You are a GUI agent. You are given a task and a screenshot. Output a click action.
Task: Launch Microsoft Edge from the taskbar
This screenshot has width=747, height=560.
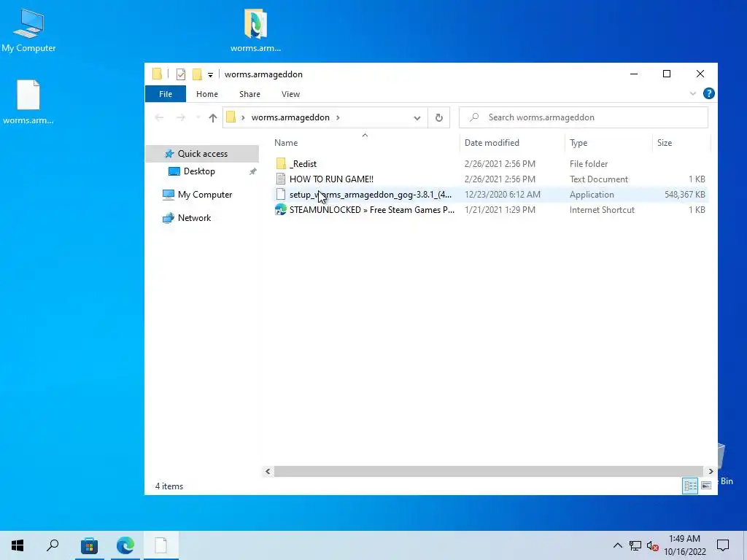pos(125,545)
